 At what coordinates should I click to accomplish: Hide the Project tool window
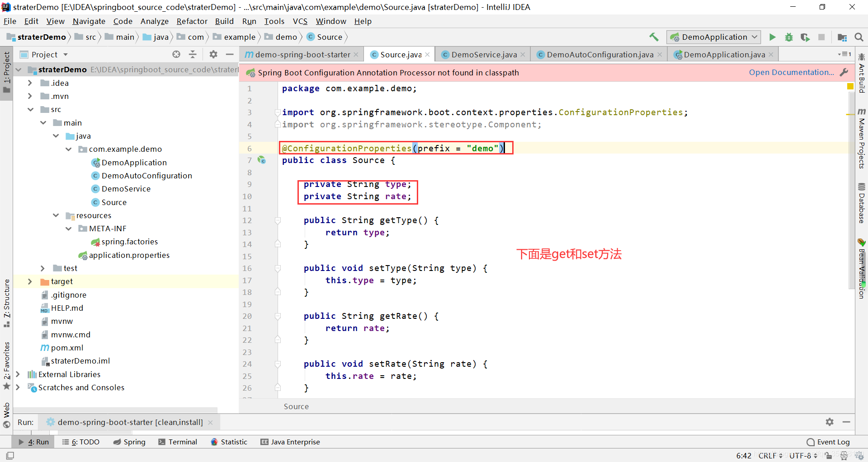pyautogui.click(x=230, y=55)
